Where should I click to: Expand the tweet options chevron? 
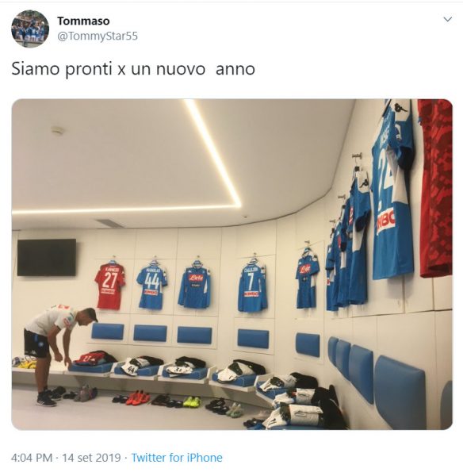point(447,19)
